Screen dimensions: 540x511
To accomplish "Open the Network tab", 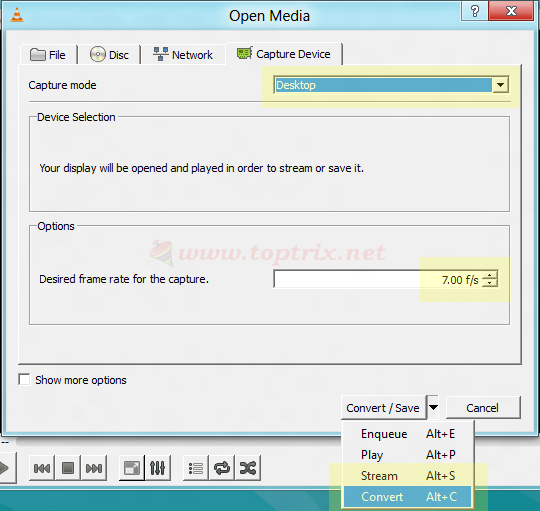I will pos(183,54).
